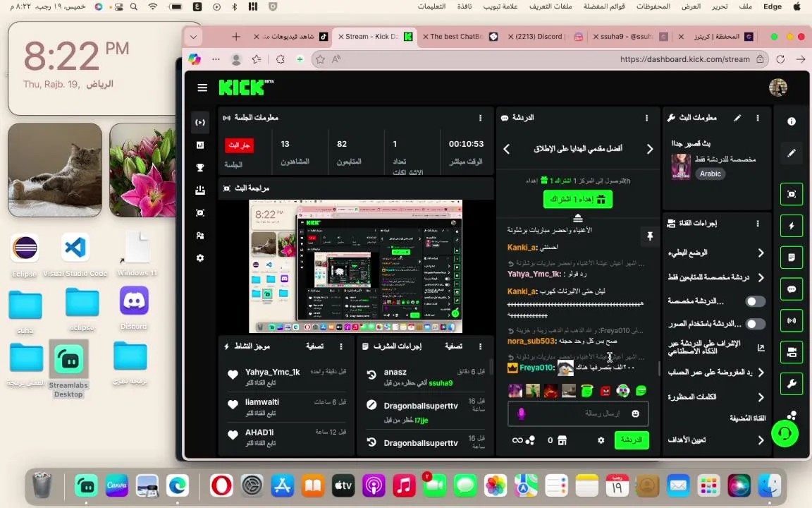Image resolution: width=812 pixels, height=508 pixels.
Task: Toggle the chat bubble widget icon in right toolbar
Action: tap(792, 289)
